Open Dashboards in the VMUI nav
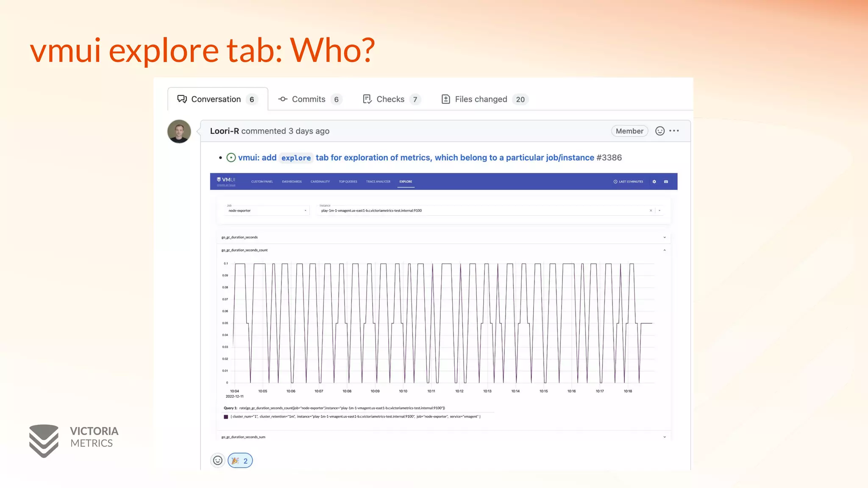 292,182
